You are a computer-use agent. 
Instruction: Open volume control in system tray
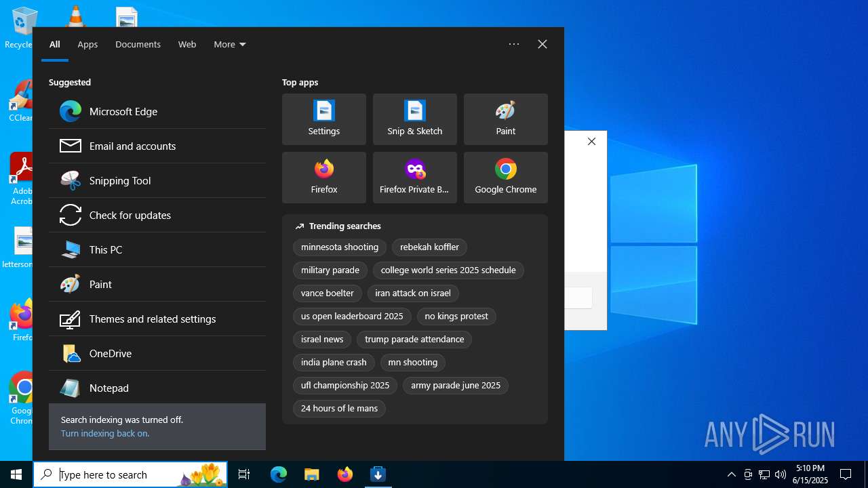pos(781,474)
